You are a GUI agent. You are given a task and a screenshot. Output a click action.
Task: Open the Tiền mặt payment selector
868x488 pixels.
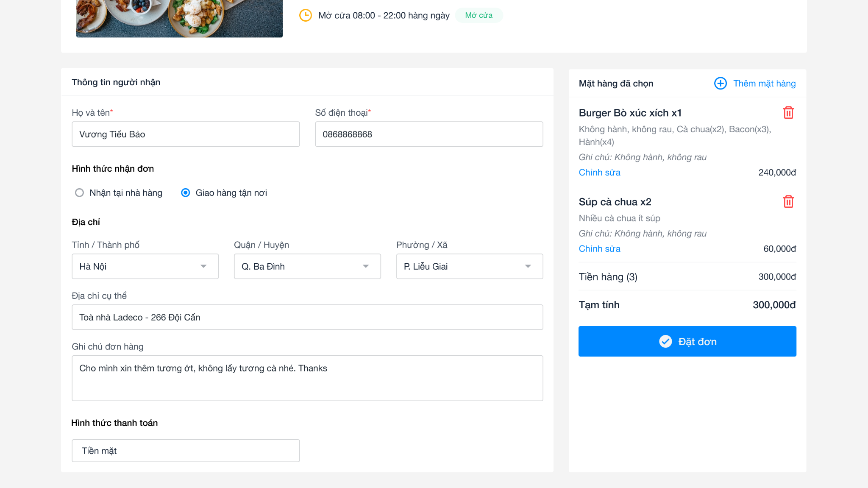pyautogui.click(x=186, y=451)
